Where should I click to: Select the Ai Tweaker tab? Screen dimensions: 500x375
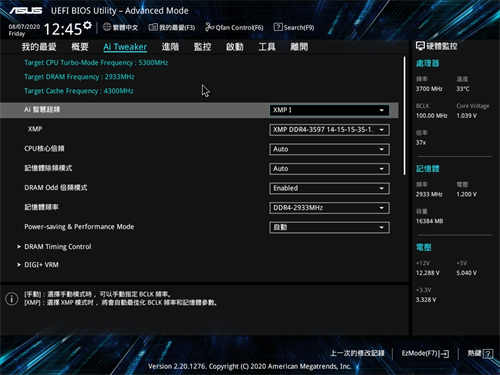click(x=125, y=47)
